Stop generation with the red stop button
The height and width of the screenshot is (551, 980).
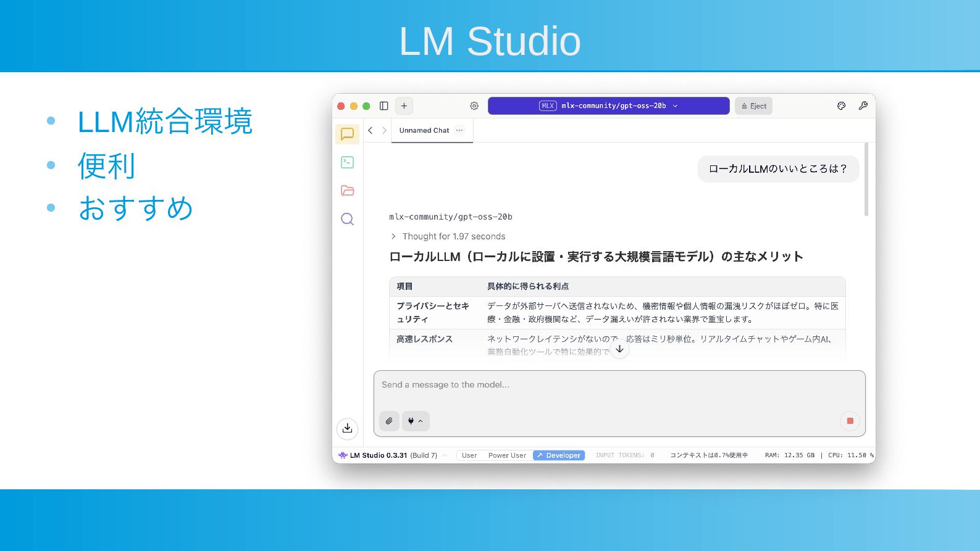850,421
